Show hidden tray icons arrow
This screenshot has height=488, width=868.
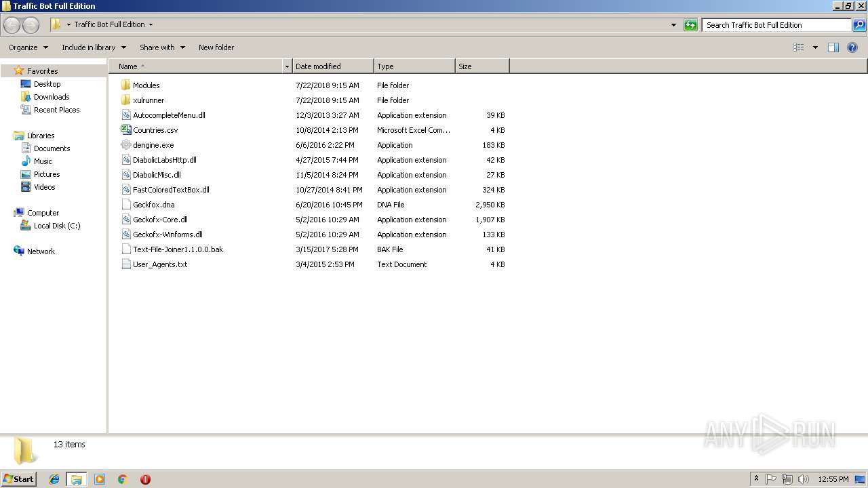pyautogui.click(x=756, y=479)
